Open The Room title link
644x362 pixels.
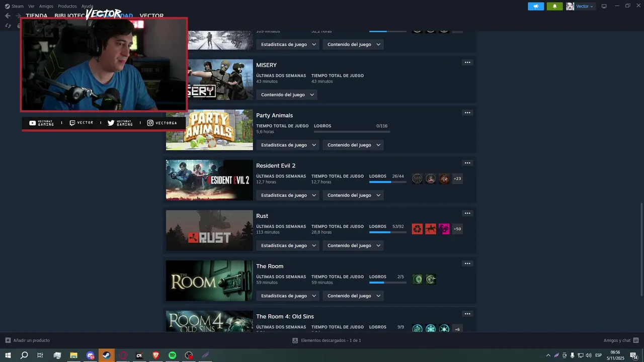[270, 266]
